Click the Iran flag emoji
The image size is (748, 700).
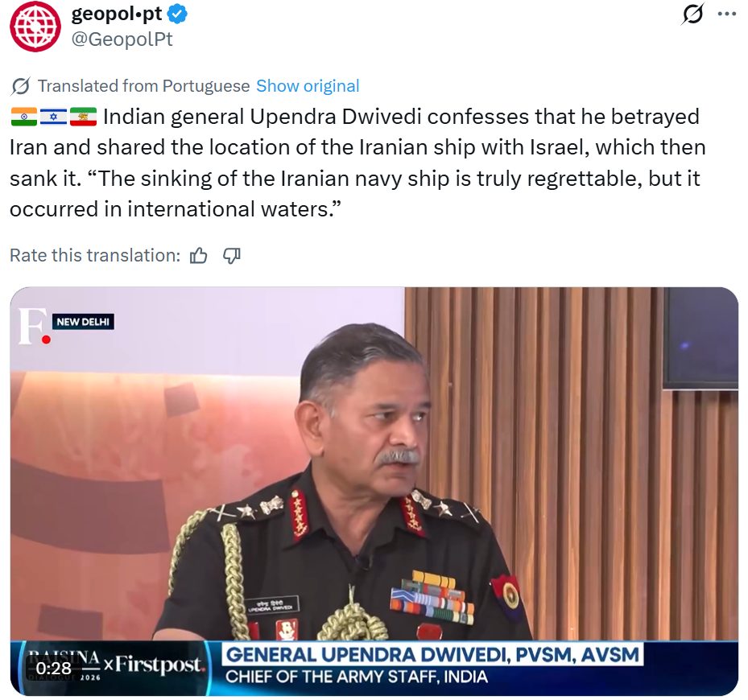tap(83, 117)
